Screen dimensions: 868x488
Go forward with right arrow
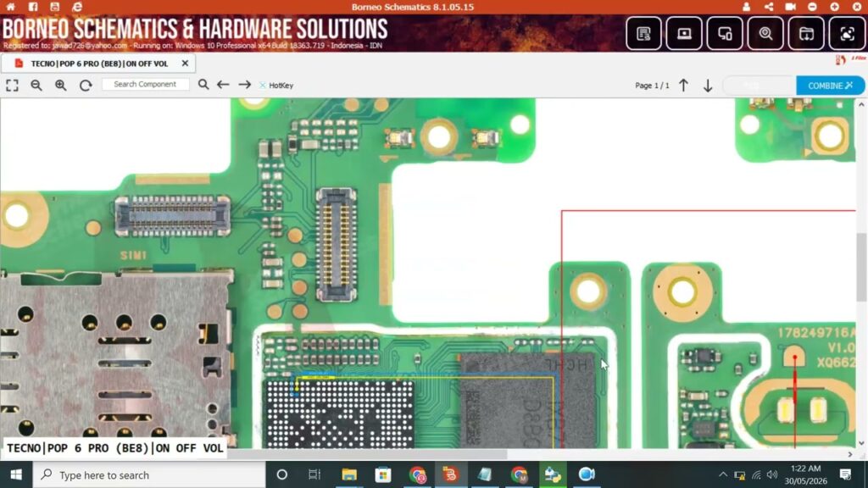[x=245, y=85]
